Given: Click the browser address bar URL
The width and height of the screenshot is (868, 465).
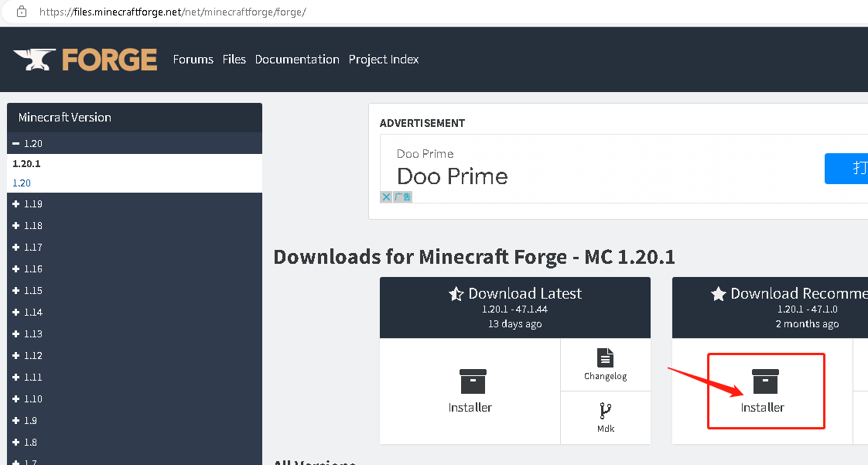Looking at the screenshot, I should click(173, 12).
